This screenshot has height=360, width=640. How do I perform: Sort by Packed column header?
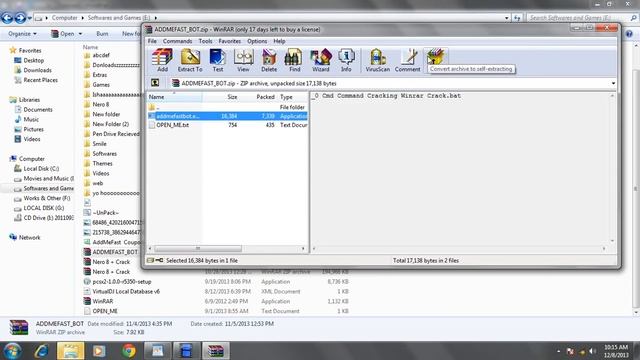(258, 97)
